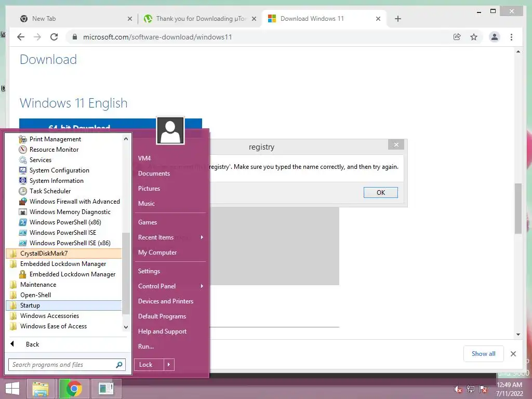Expand Recent Items submenu
Screen dimensions: 532x399
pyautogui.click(x=170, y=237)
